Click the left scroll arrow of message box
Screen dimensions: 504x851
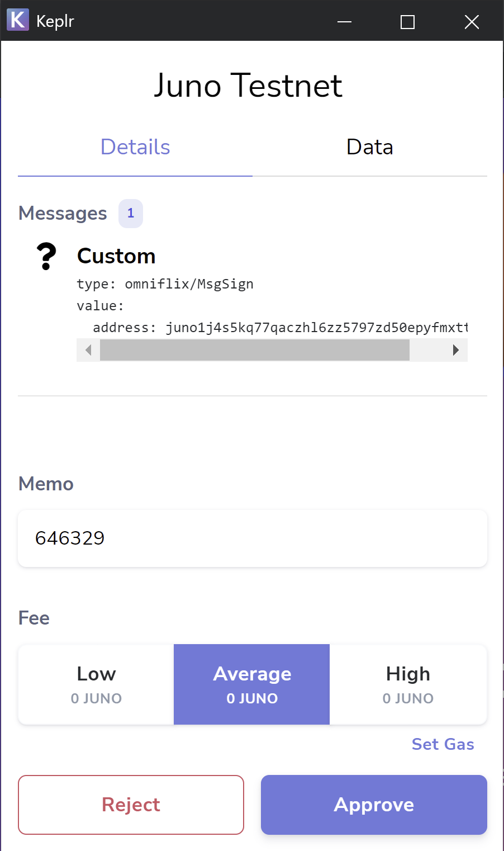pos(88,350)
